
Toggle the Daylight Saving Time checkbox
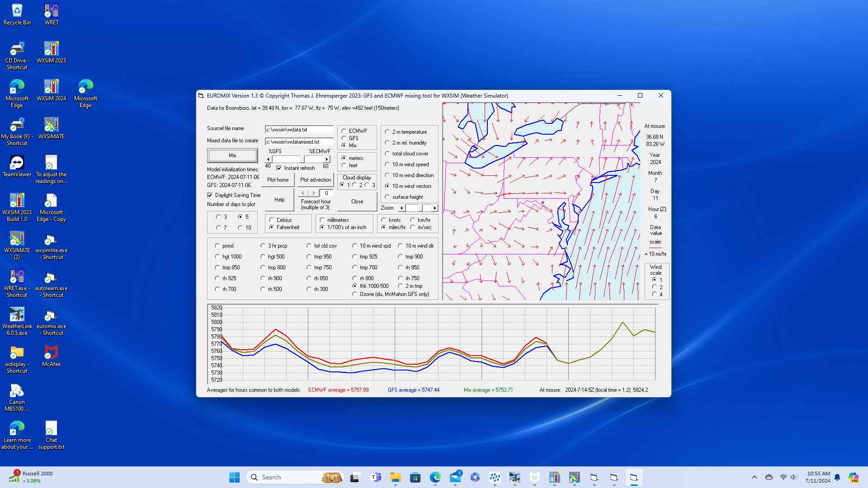(x=210, y=195)
